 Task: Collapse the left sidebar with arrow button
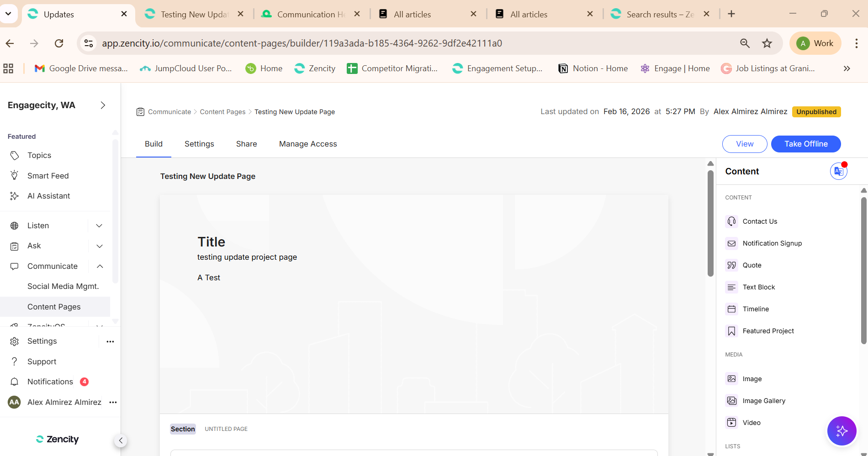click(x=121, y=440)
